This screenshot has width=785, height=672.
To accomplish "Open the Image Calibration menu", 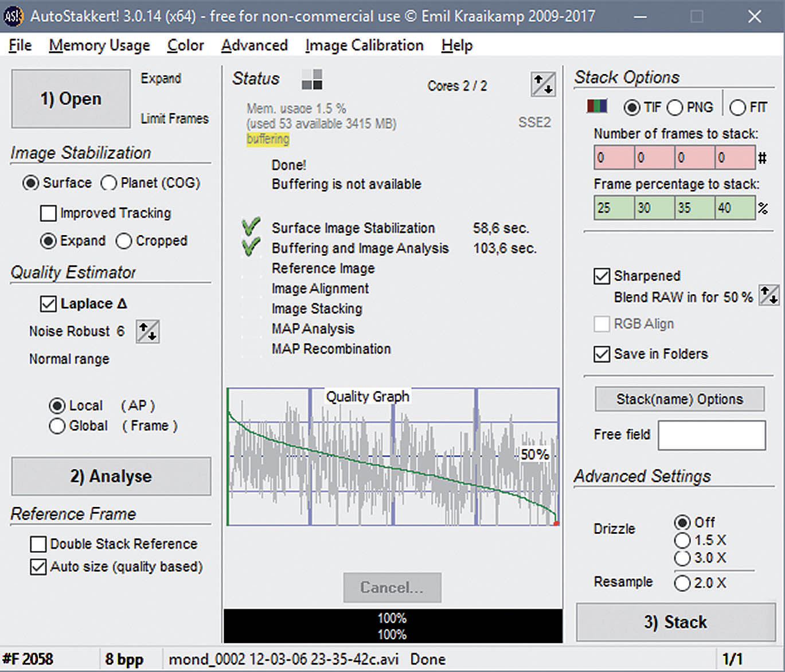I will click(364, 45).
